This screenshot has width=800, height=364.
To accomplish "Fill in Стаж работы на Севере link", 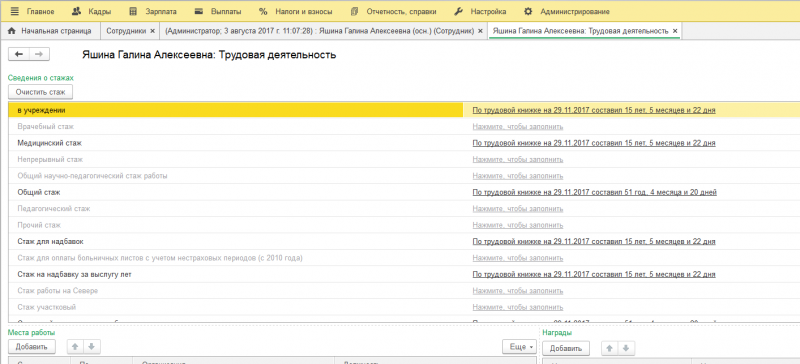I will click(x=518, y=290).
